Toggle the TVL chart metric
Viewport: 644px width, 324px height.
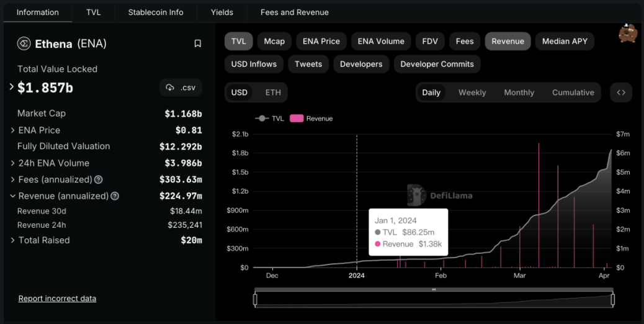[x=239, y=41]
